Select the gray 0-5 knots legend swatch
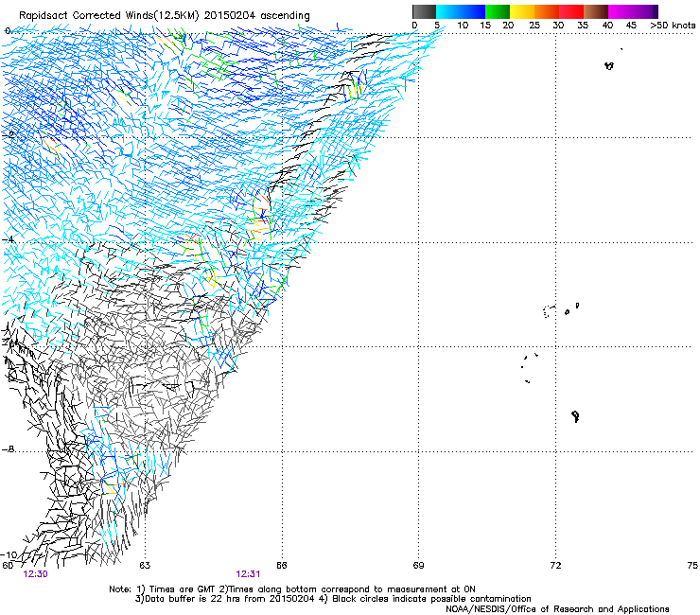The image size is (700, 615). coord(424,11)
